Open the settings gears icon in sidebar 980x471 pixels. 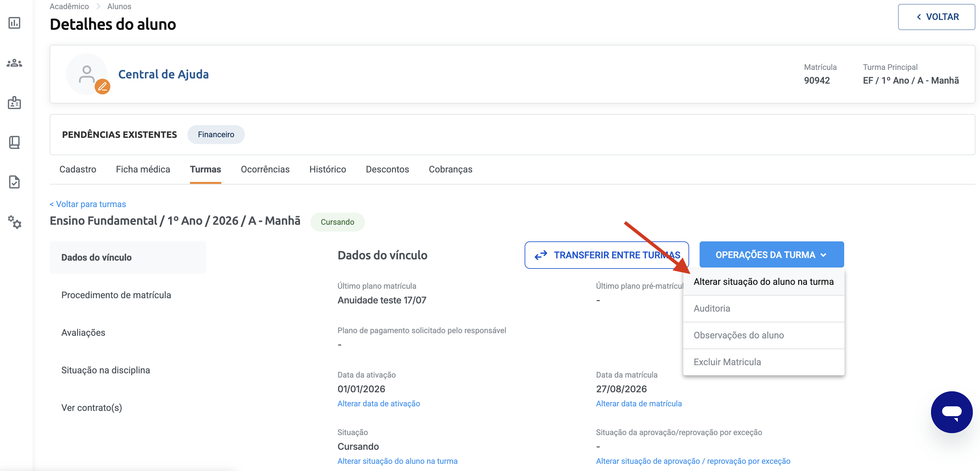tap(14, 222)
